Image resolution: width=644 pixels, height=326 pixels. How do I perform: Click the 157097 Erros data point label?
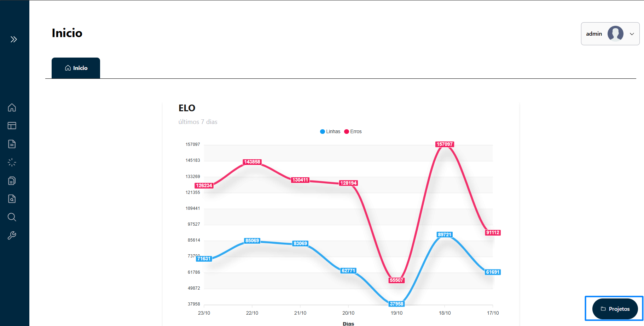tap(445, 144)
